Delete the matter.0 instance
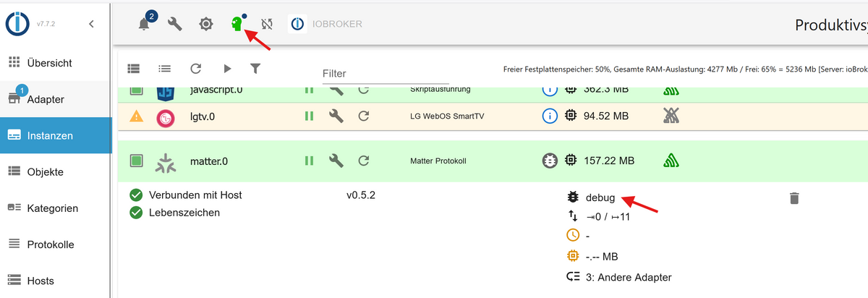The width and height of the screenshot is (868, 298). [793, 197]
